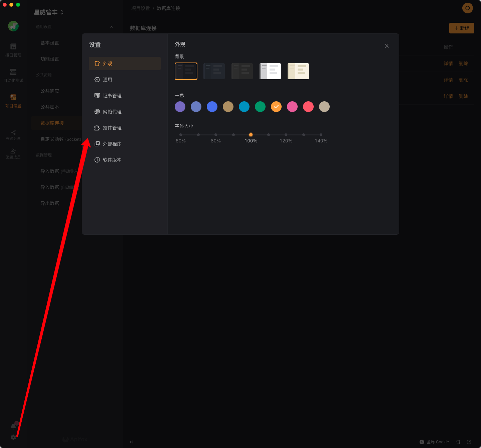Open 公共响应 in project settings list
Viewport: 481px width, 448px height.
[50, 91]
